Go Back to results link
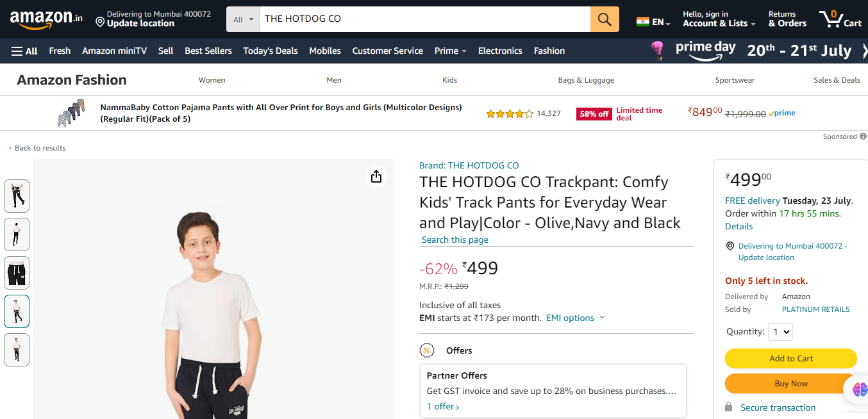 pos(40,148)
